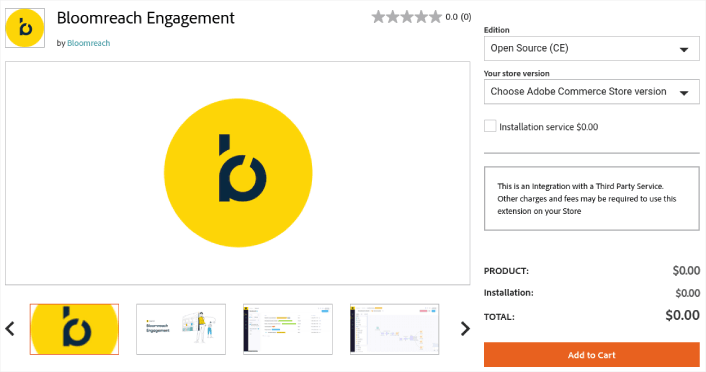Select the yellow Bloomreach logo thumbnail
This screenshot has width=706, height=372.
coord(74,329)
